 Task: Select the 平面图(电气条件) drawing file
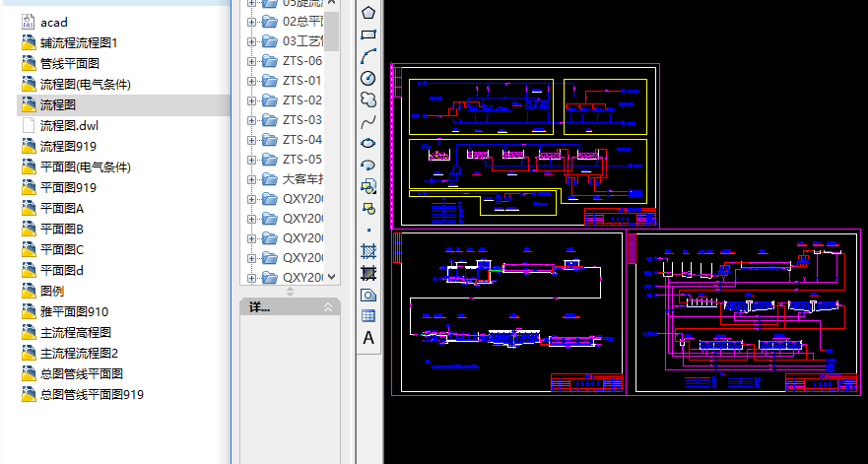tap(76, 166)
